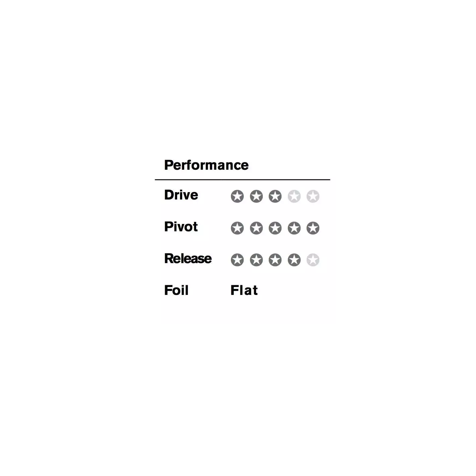Click the Performance heading
This screenshot has width=476, height=476.
point(207,165)
